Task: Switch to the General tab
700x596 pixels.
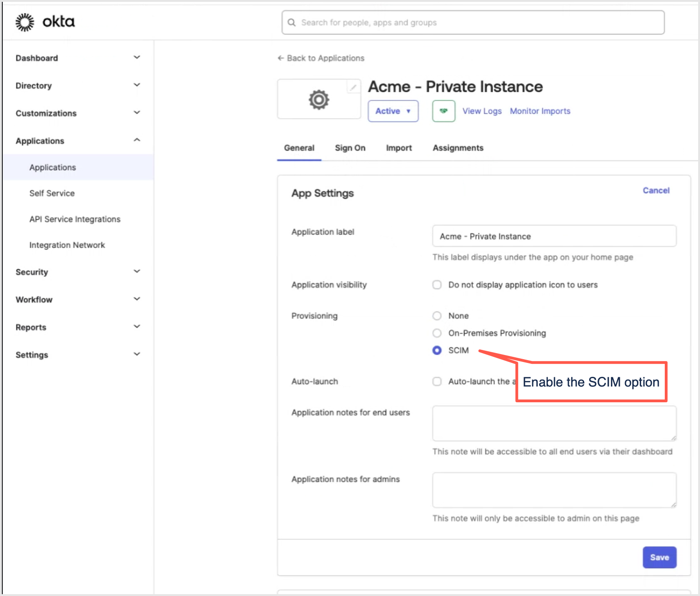Action: (299, 148)
